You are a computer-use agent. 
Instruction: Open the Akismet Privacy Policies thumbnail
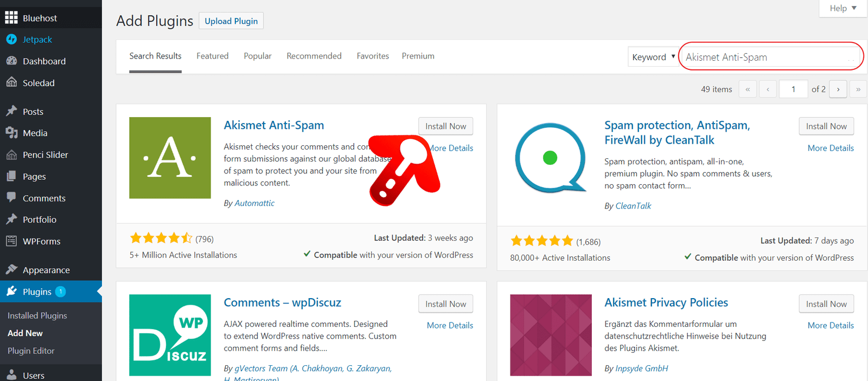pyautogui.click(x=551, y=335)
